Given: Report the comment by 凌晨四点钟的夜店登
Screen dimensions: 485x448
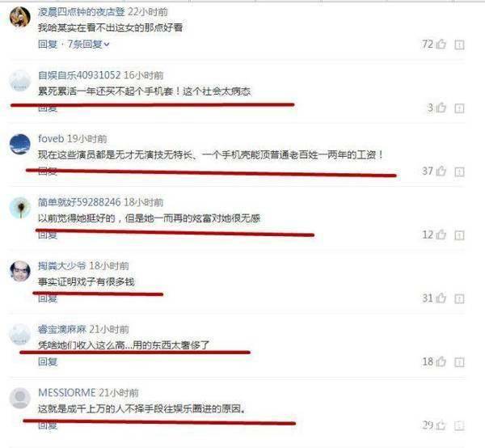Looking at the screenshot, I should coord(459,45).
